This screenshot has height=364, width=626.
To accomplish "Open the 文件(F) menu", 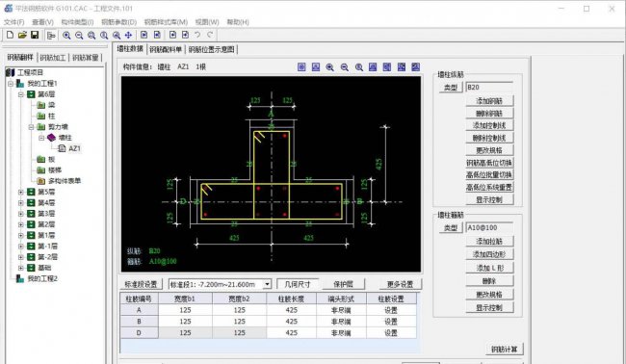I will point(14,22).
